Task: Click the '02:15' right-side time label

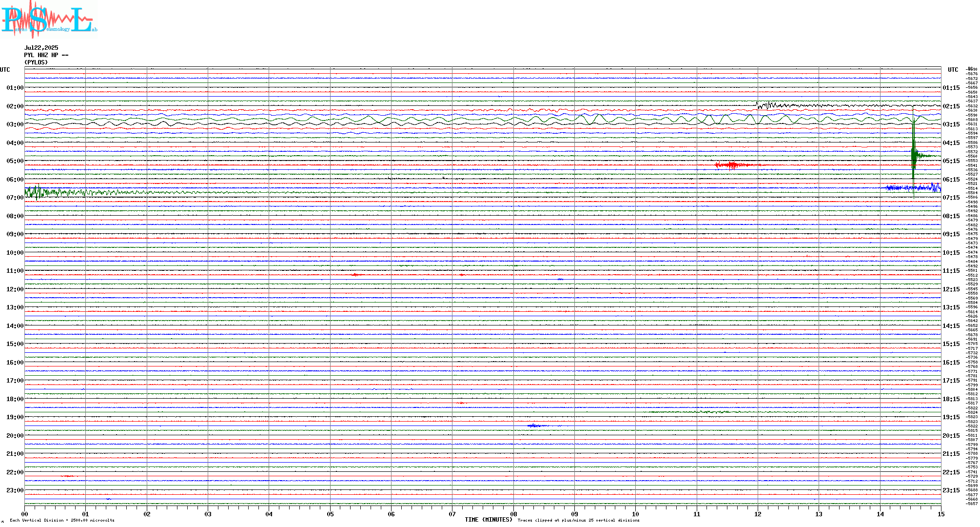Action: point(951,106)
